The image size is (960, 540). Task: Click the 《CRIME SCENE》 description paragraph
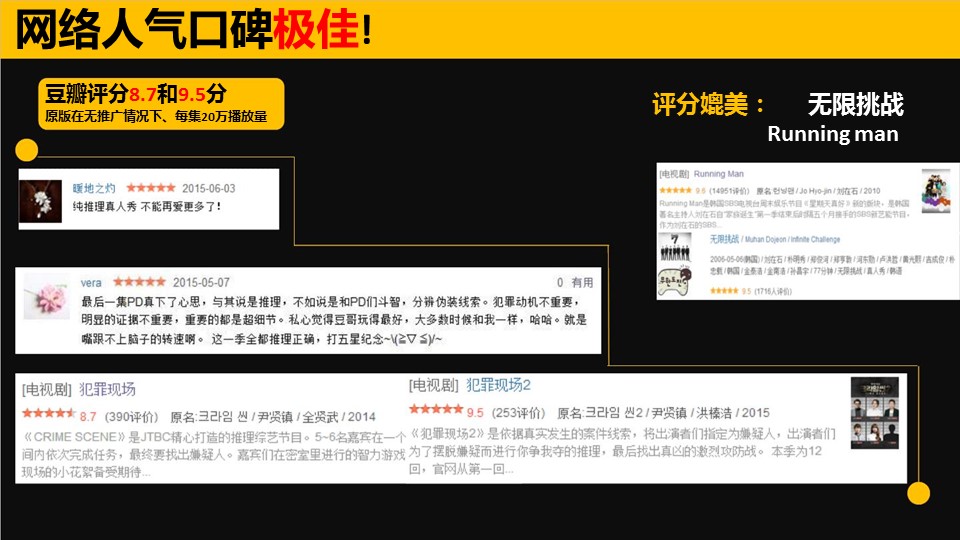(x=214, y=454)
